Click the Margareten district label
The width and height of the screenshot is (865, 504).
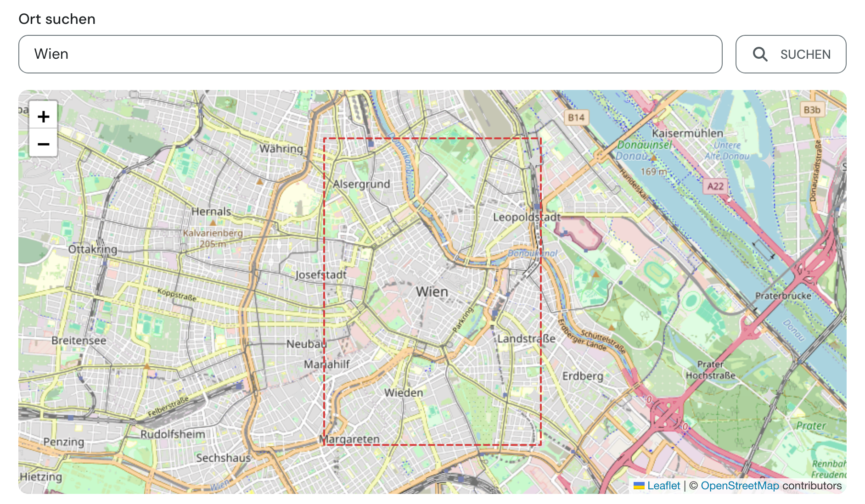(x=350, y=439)
